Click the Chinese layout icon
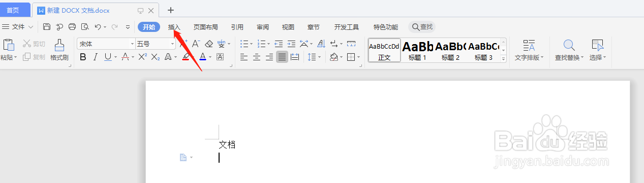Screen dimensions: 644x183 coord(303,44)
